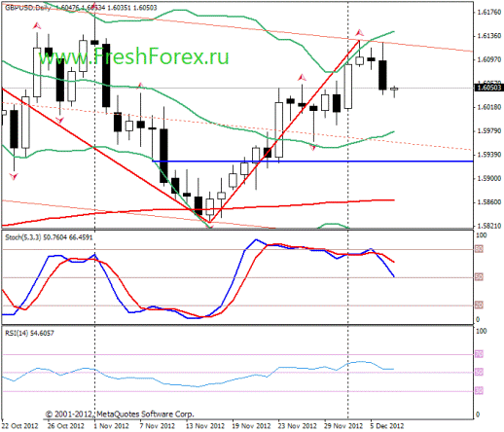Viewport: 504px width, 432px height.
Task: Select the 80 level tag in Stochastic panel
Action: tap(479, 249)
